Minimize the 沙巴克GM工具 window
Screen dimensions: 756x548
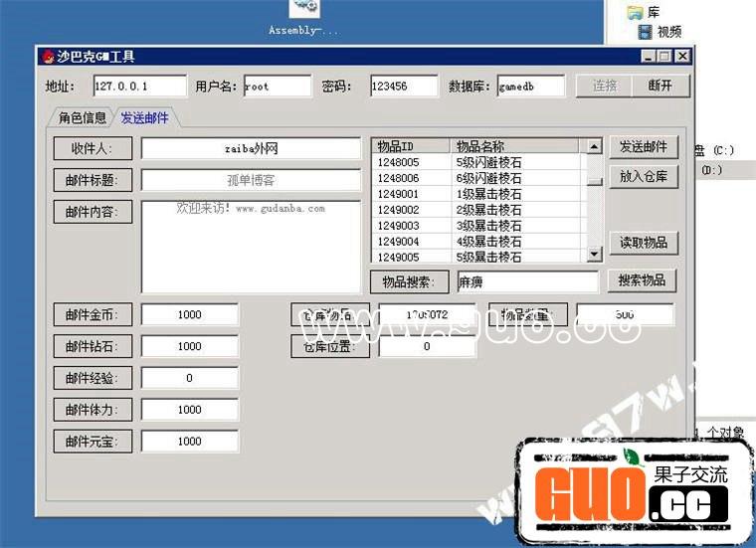[649, 57]
